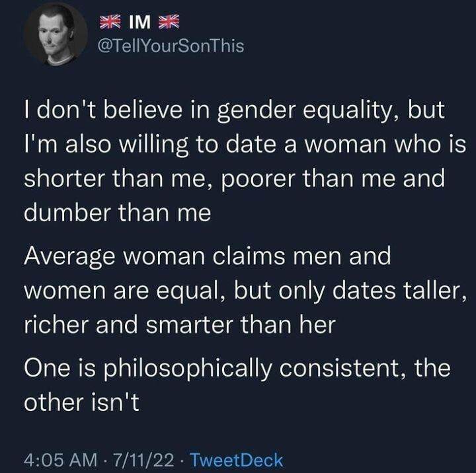Screen dimensions: 476x473
Task: Click the "other isn't" line
Action: coord(79,401)
